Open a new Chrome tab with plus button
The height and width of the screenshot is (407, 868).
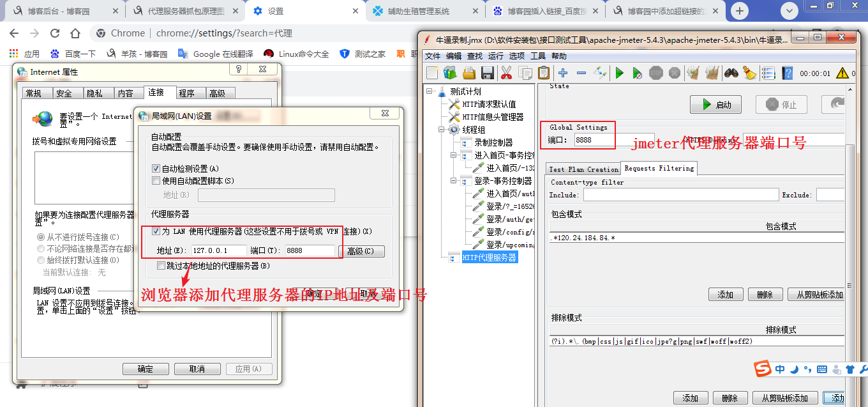click(x=740, y=10)
